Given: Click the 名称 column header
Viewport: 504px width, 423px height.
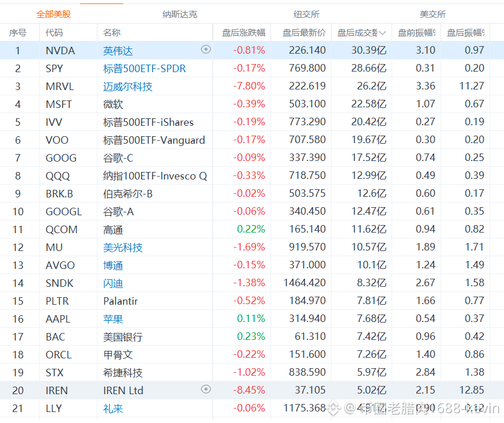Looking at the screenshot, I should pyautogui.click(x=112, y=32).
